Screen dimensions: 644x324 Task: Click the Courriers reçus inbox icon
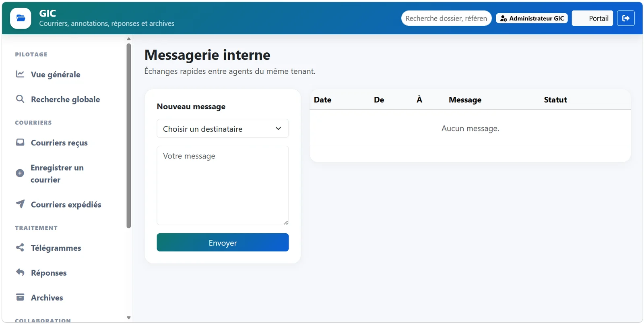tap(20, 142)
